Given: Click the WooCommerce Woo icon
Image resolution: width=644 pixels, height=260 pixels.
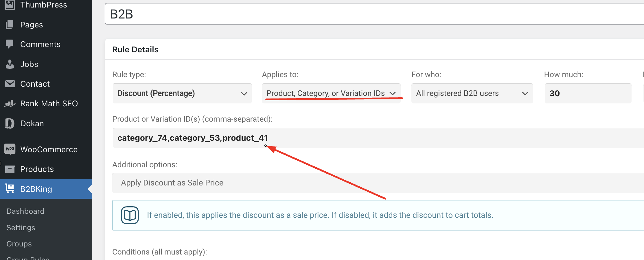Looking at the screenshot, I should click(x=10, y=149).
